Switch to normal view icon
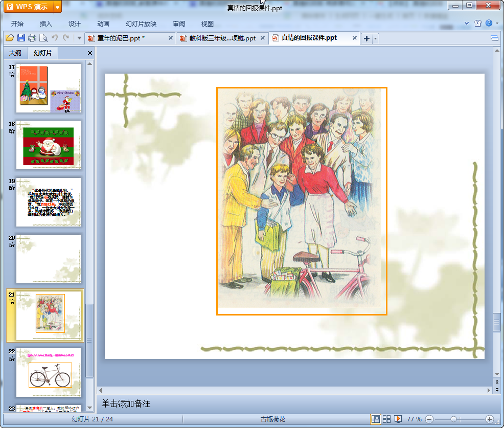Image resolution: width=504 pixels, height=428 pixels. pyautogui.click(x=375, y=419)
